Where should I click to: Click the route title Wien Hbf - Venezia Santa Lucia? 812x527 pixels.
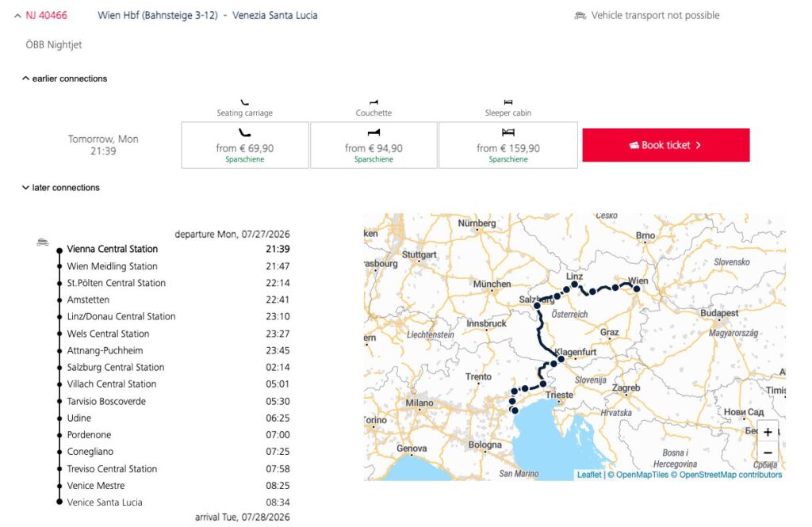coord(208,16)
